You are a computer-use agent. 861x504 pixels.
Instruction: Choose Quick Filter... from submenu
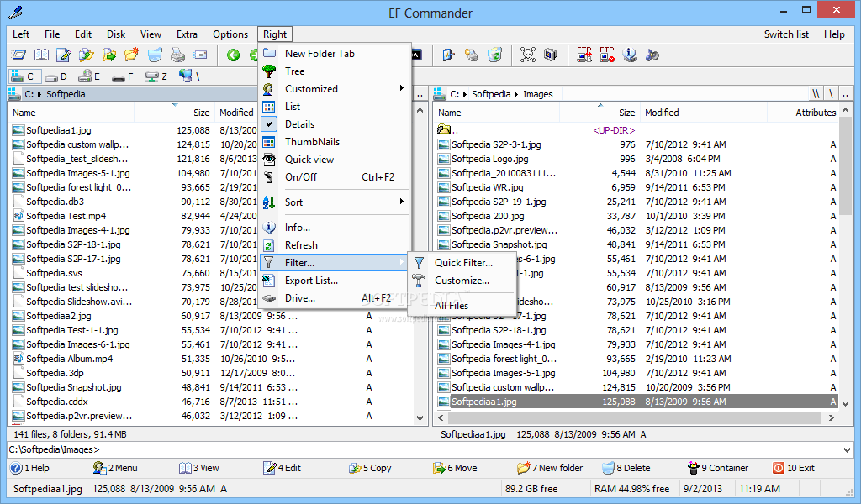pyautogui.click(x=463, y=263)
